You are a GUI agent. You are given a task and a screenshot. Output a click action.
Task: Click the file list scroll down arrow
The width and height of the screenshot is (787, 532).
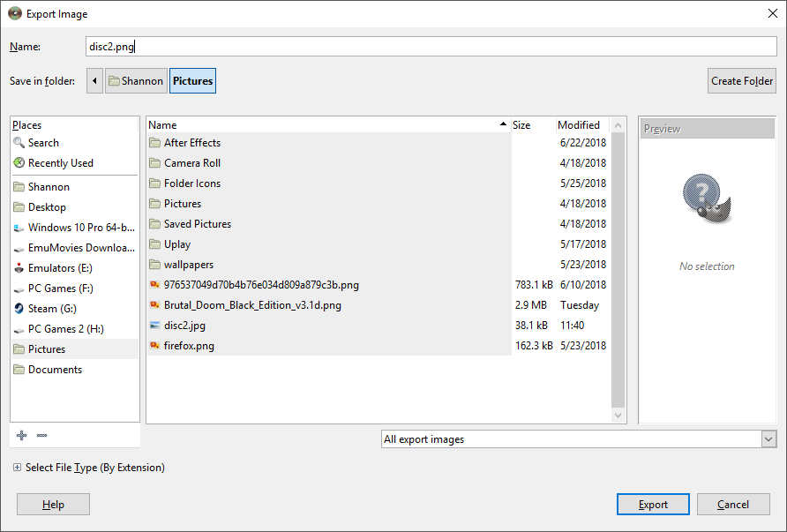618,415
